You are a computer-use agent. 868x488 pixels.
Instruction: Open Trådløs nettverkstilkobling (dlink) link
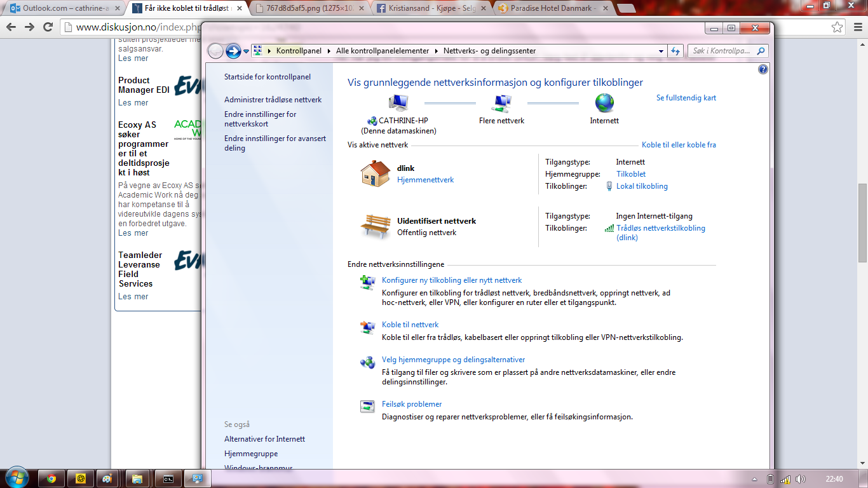point(661,233)
